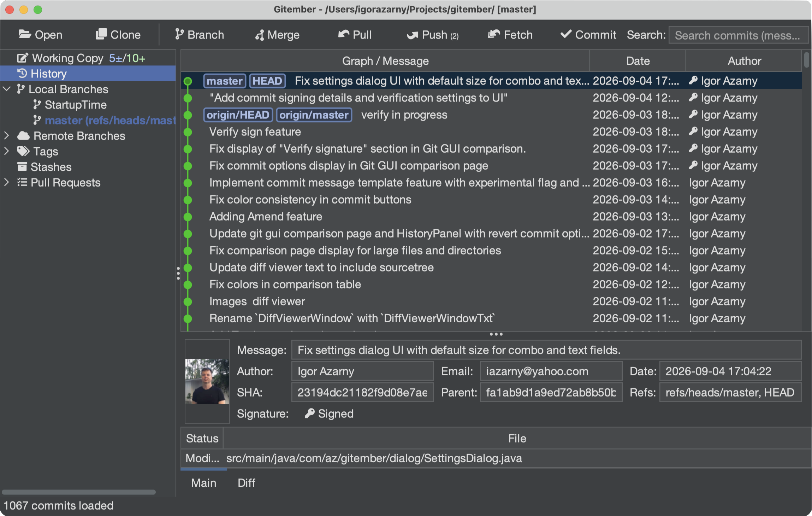Click the Search commits input field

[x=738, y=35]
